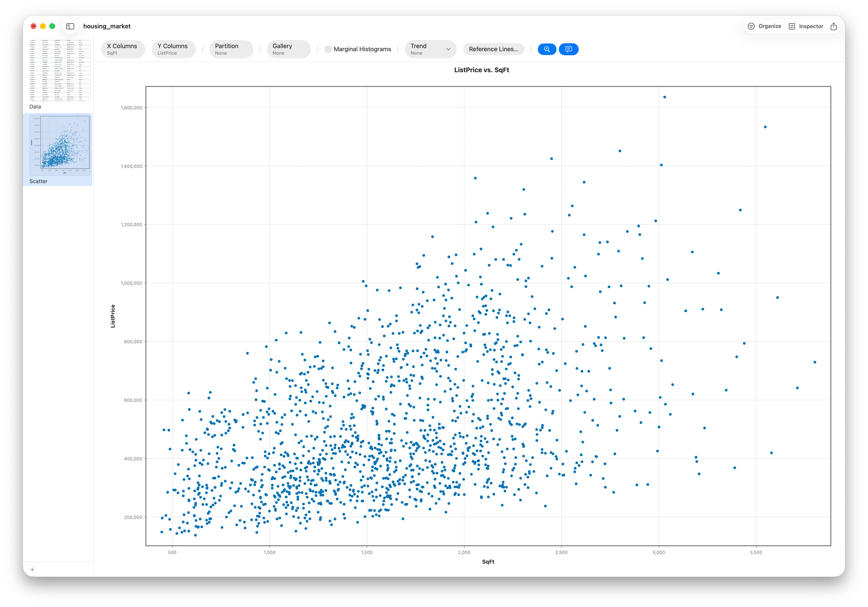Click the zoom magnifier button
Image resolution: width=868 pixels, height=607 pixels.
click(547, 49)
